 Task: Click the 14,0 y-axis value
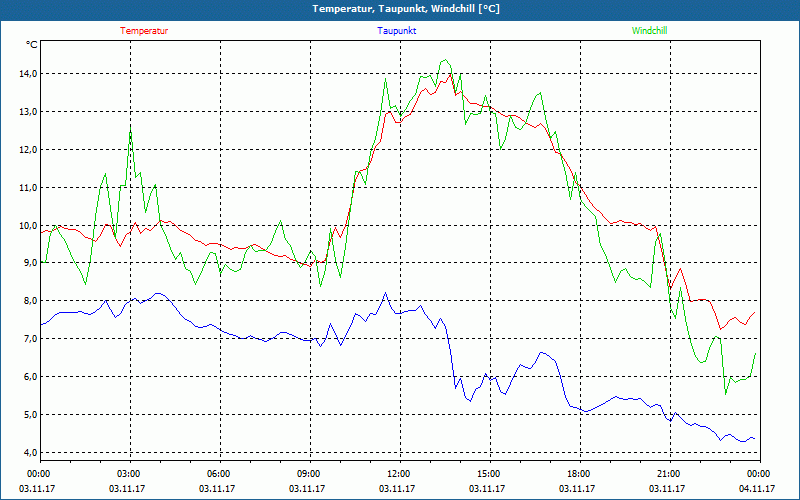[28, 73]
